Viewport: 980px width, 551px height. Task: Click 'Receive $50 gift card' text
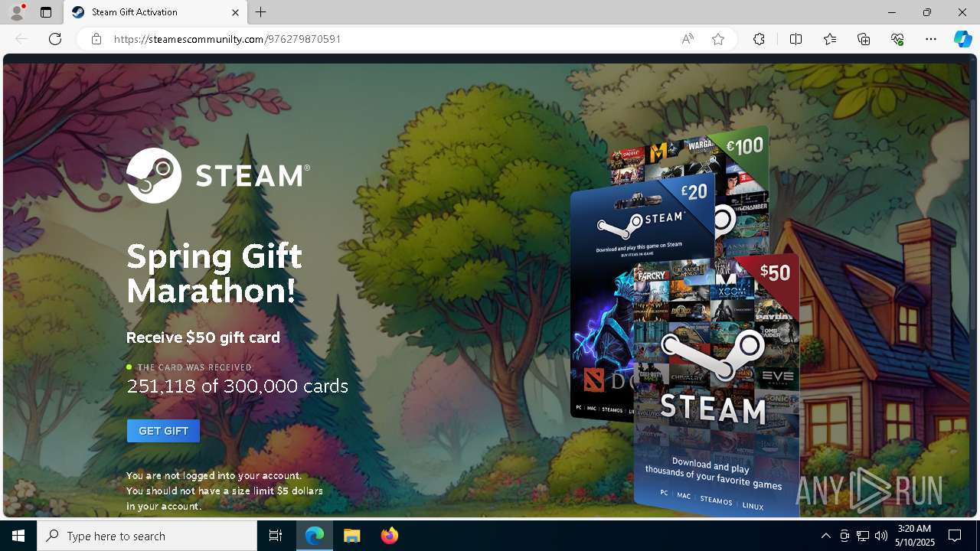[203, 337]
